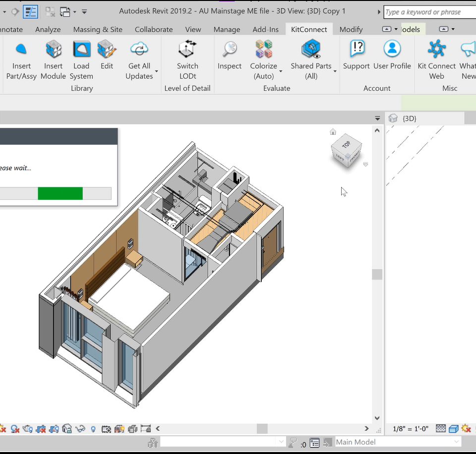476x454 pixels.
Task: Click the horizontal scrollbar thumb of 3D view
Action: (x=262, y=429)
